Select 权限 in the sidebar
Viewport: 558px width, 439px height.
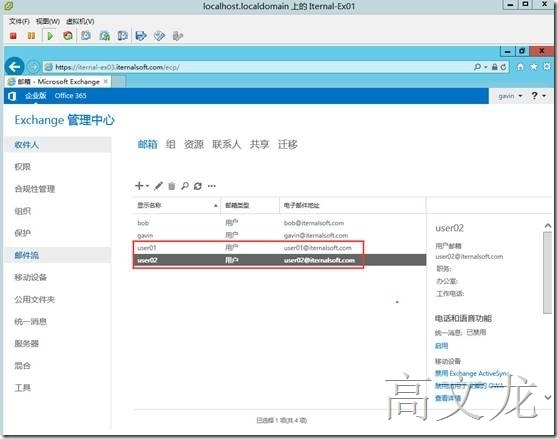22,167
